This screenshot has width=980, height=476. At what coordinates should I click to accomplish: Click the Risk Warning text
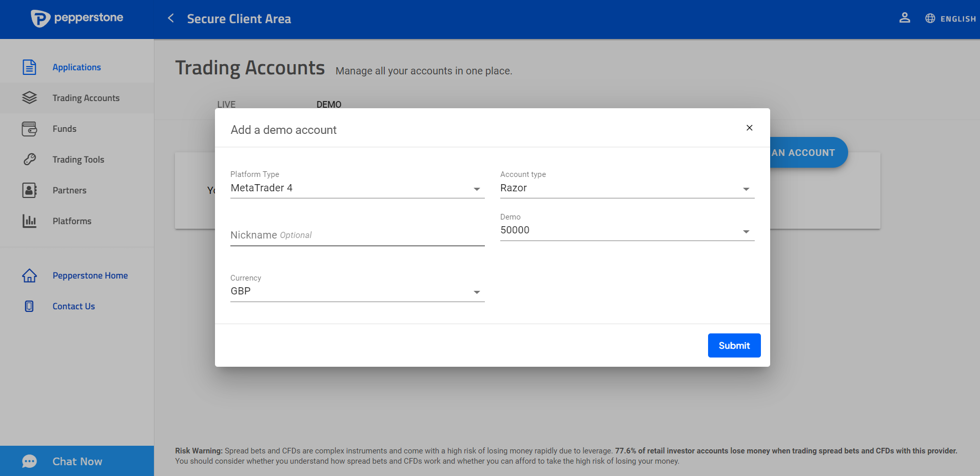coord(566,456)
